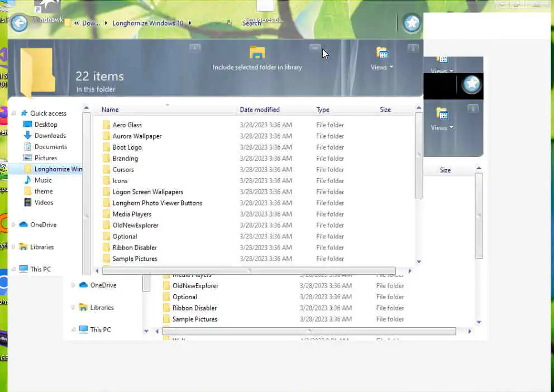Open Videos in the navigation pane
Screen dimensions: 554x392
[44, 202]
